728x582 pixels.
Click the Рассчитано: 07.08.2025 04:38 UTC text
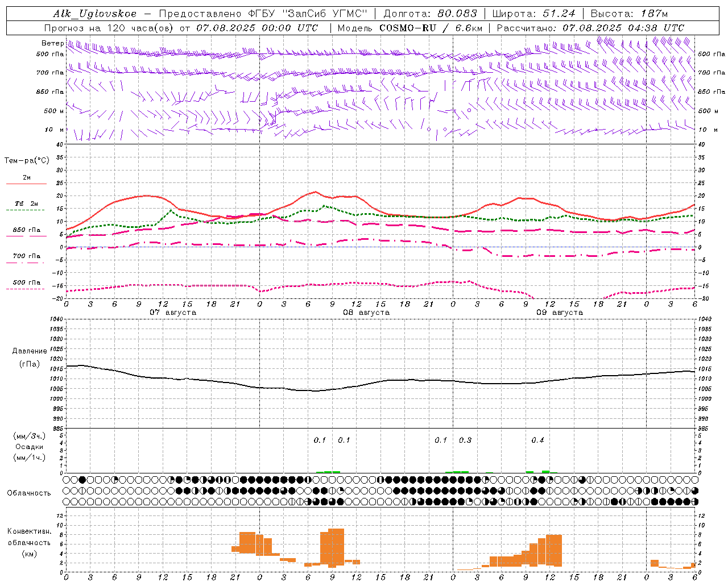[x=590, y=28]
